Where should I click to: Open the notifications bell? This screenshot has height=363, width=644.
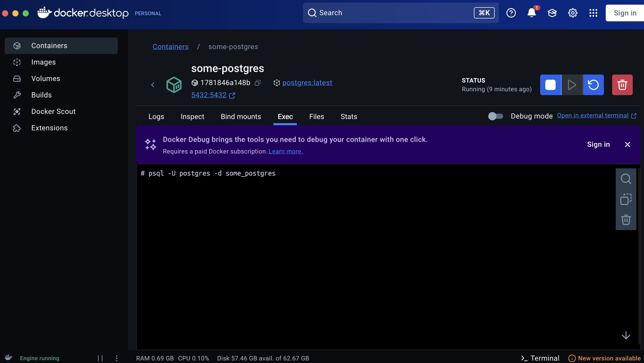point(531,13)
